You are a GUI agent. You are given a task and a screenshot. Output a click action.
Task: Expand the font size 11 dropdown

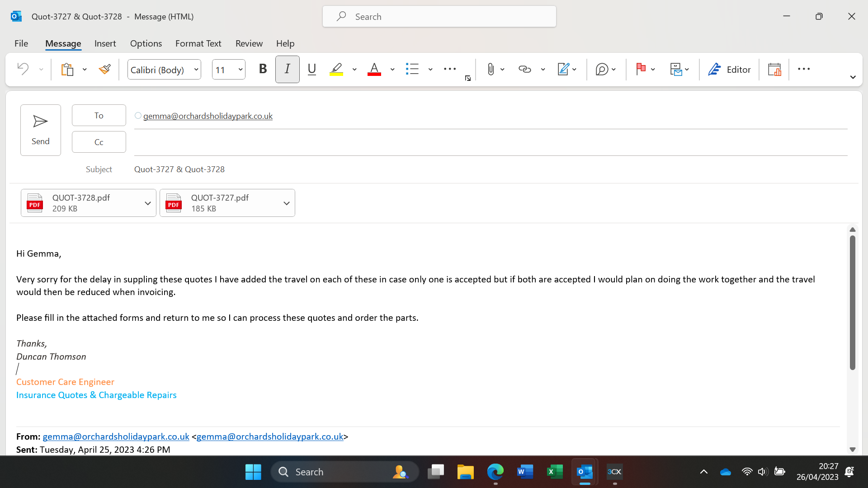point(241,70)
